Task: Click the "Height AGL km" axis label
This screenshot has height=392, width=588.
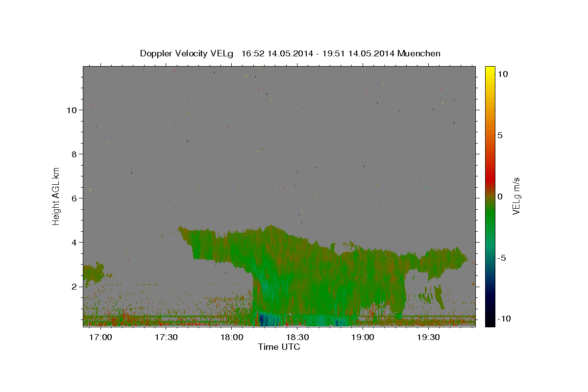Action: [56, 196]
